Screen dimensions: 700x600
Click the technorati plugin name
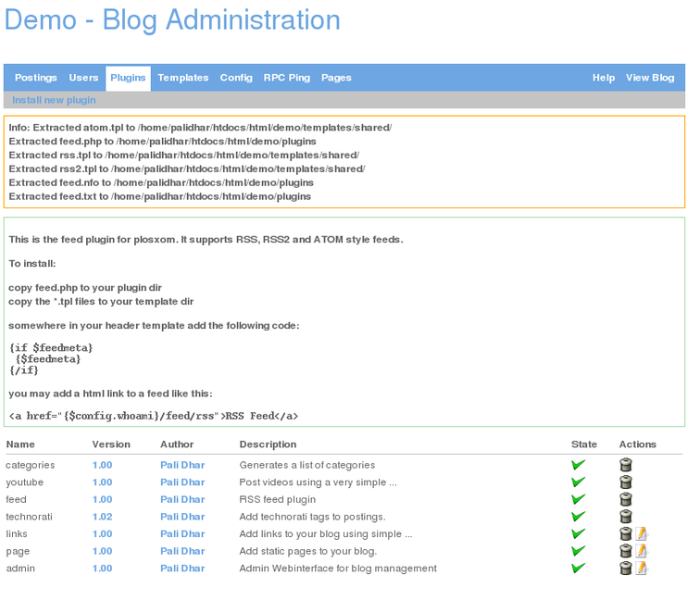coord(29,517)
